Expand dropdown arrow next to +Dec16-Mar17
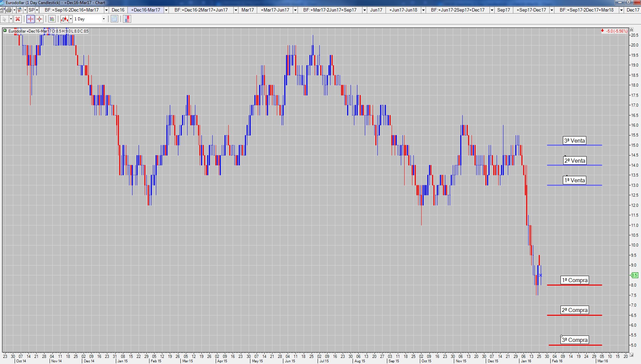Screen dimensions: 641x364 (x=166, y=10)
